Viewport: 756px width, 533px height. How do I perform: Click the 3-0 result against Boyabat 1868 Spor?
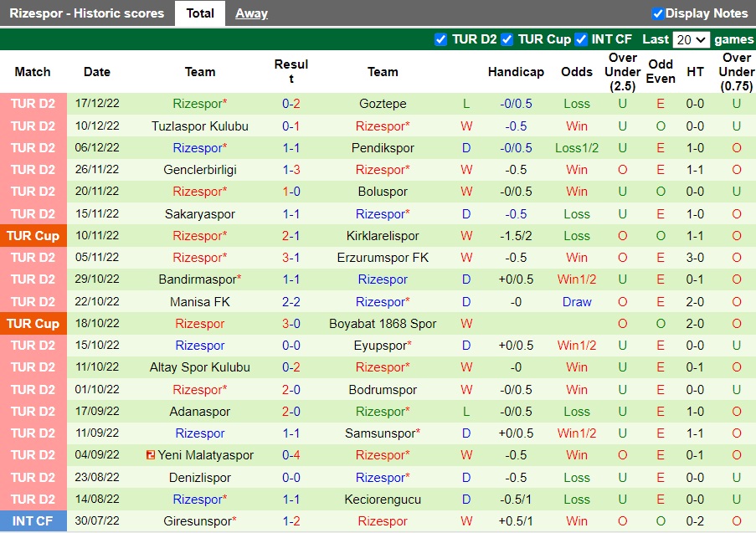[291, 323]
